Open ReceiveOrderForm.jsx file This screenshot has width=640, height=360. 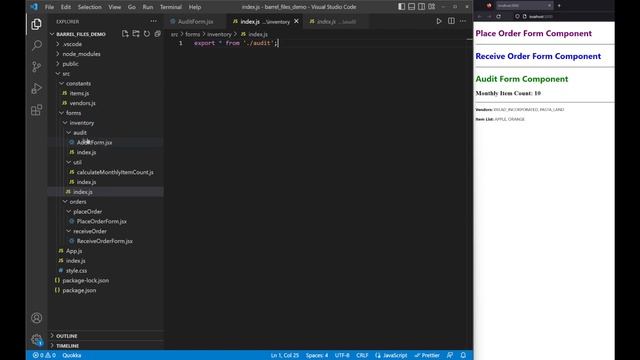tap(104, 241)
